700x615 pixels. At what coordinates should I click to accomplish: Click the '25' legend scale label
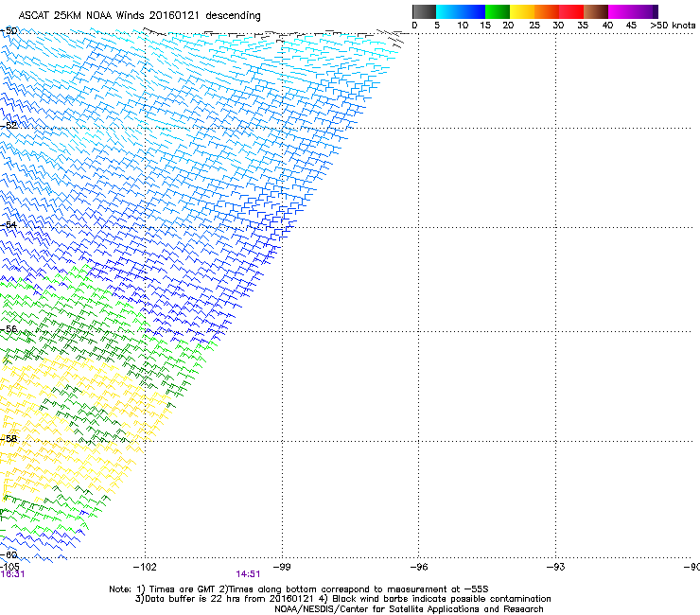pyautogui.click(x=534, y=26)
